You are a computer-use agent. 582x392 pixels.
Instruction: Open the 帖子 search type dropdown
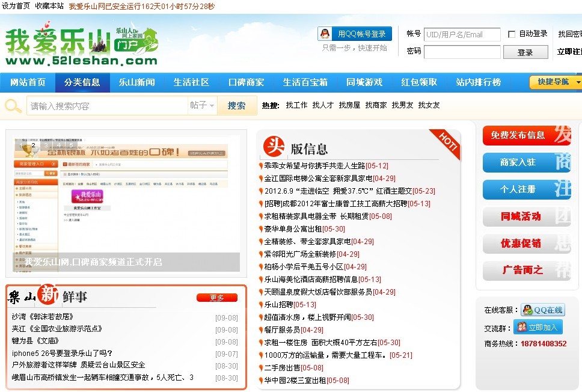coord(202,105)
